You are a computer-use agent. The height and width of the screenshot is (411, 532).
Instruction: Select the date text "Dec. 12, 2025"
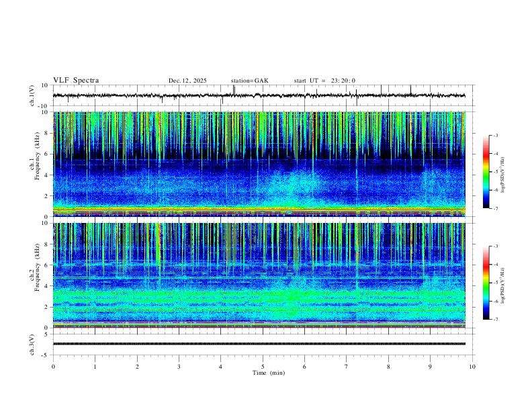pos(187,81)
